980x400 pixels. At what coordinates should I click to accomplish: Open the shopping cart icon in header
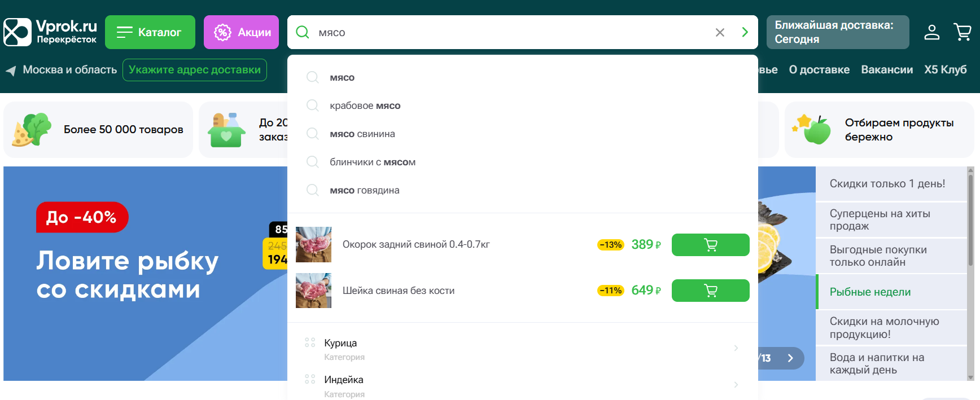coord(962,32)
